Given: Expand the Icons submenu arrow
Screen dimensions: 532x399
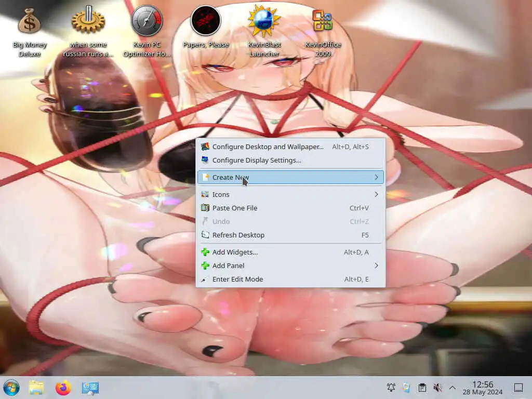Looking at the screenshot, I should click(376, 194).
